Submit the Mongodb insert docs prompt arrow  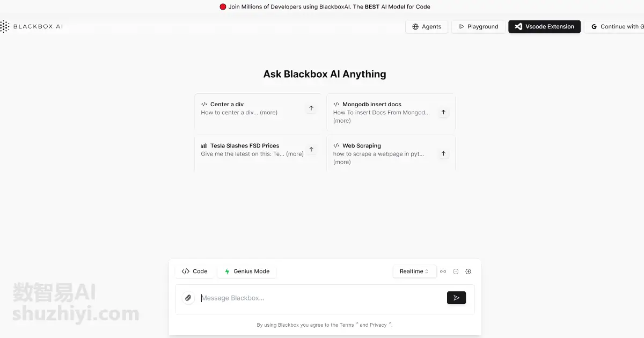click(x=443, y=113)
